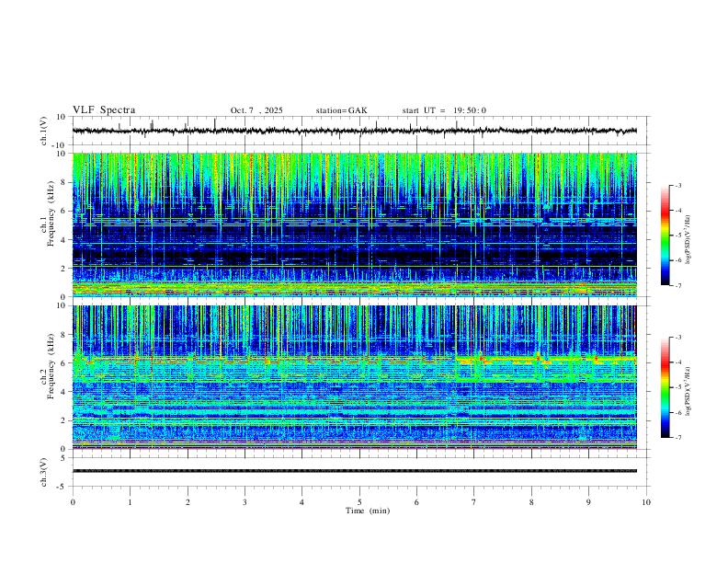Screen dimensions: 728x563
Task: Click the time axis tick label "5"
Action: click(x=359, y=502)
